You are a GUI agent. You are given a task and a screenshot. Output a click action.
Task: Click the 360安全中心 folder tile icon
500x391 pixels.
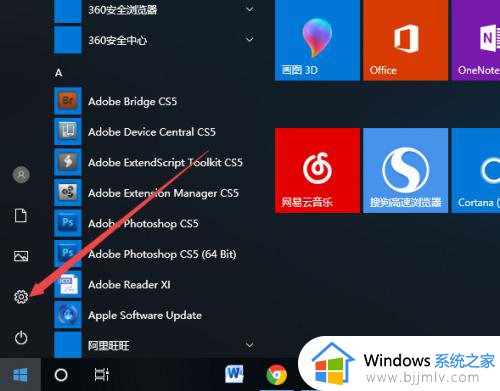point(68,40)
